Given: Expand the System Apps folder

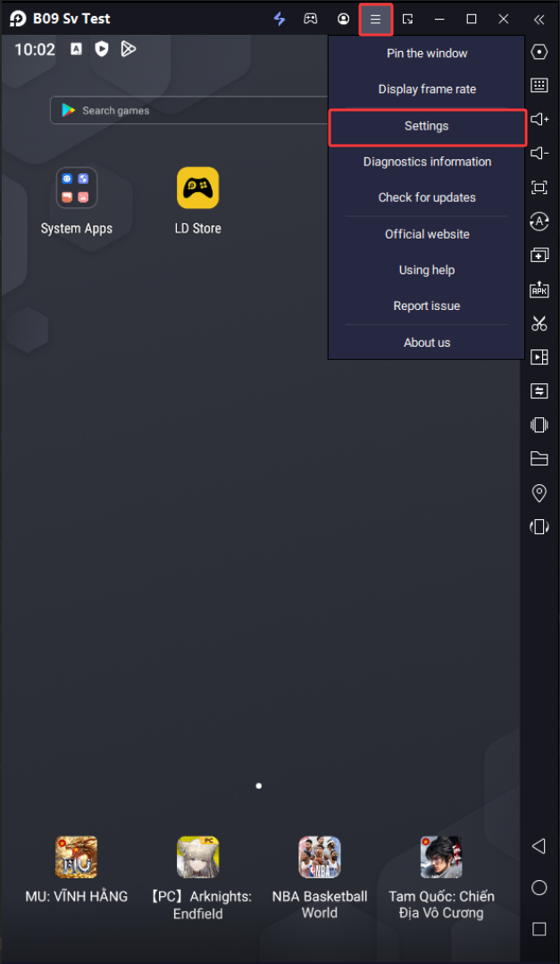Looking at the screenshot, I should tap(76, 189).
